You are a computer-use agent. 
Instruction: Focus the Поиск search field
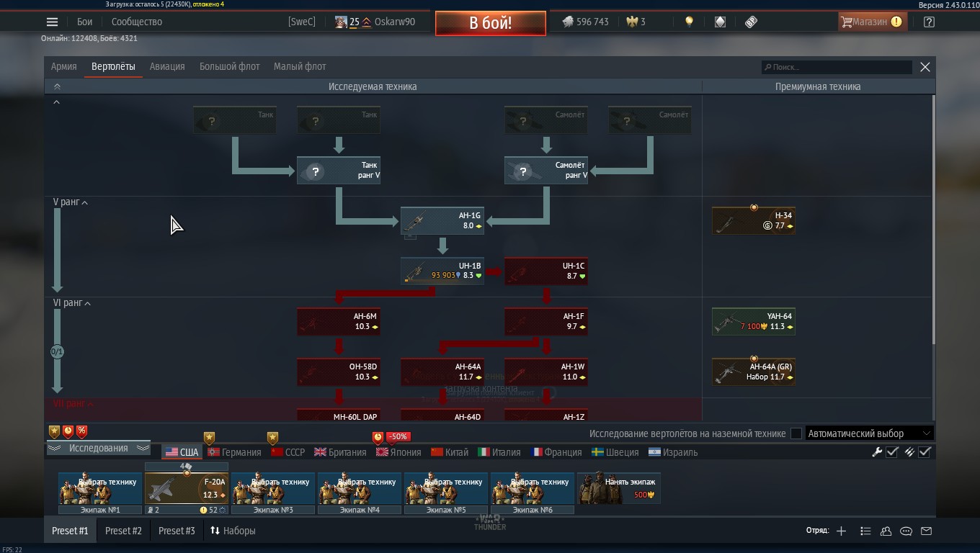click(837, 67)
